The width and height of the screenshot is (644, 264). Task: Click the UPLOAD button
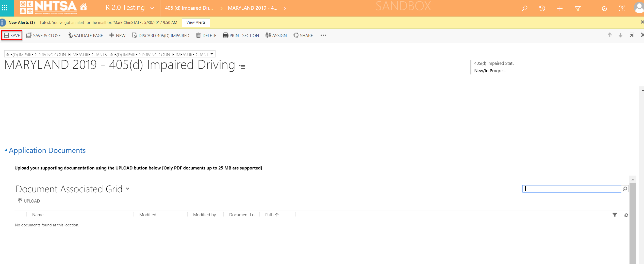[x=29, y=201]
